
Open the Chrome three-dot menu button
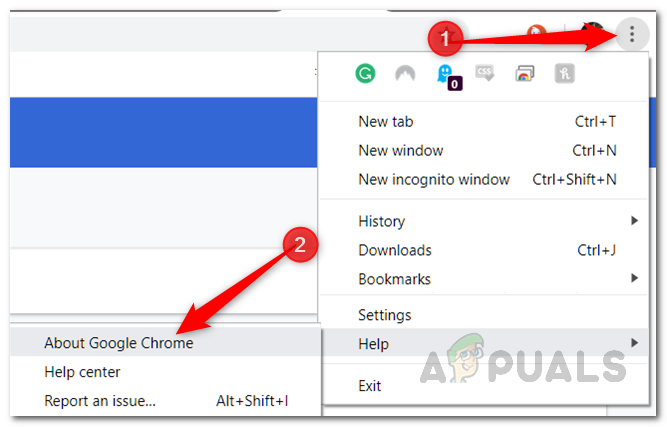(632, 34)
